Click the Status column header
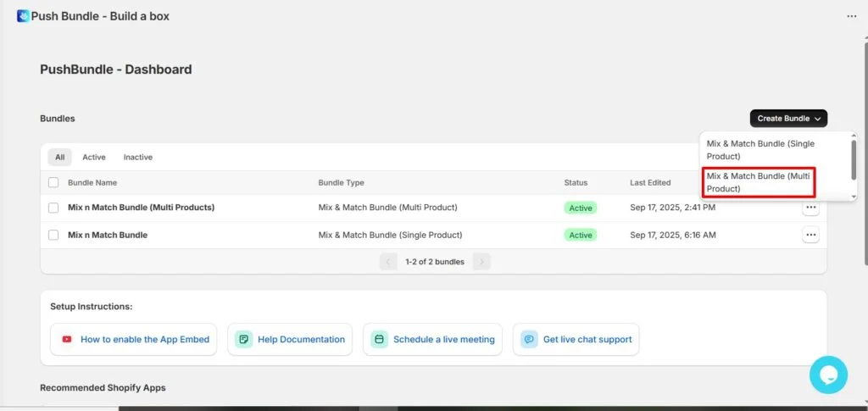868x411 pixels. pyautogui.click(x=576, y=182)
